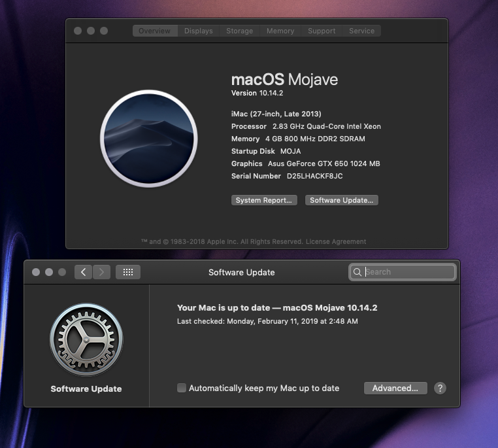Go back in System Preferences
The image size is (498, 448).
click(x=83, y=272)
